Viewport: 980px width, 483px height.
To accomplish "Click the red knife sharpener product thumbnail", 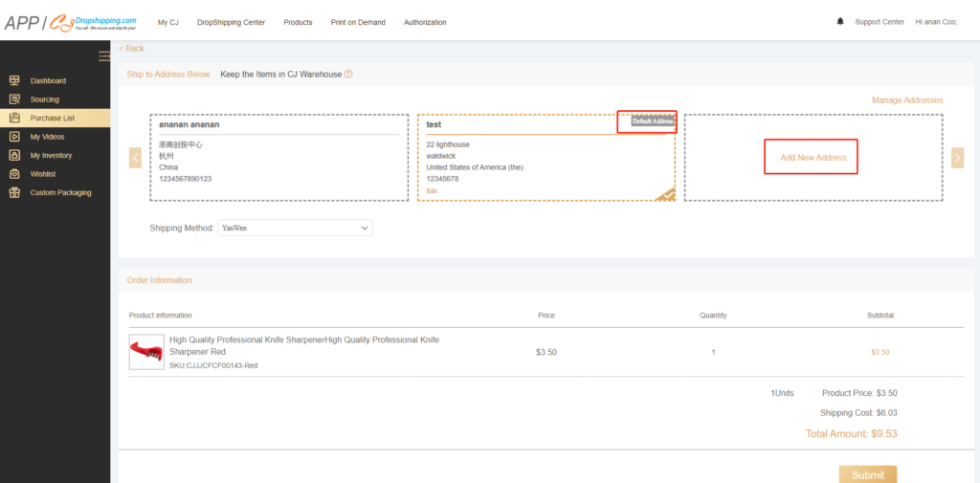I will 146,351.
